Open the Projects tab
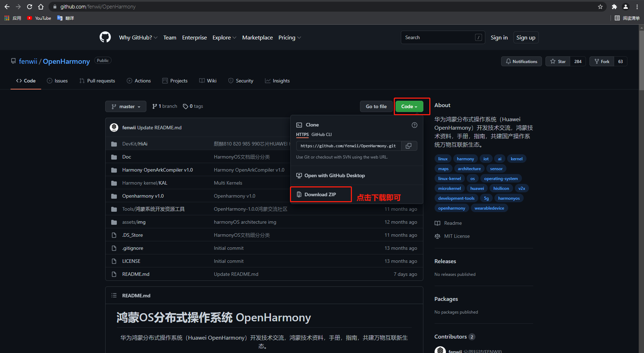This screenshot has width=644, height=353. pos(175,81)
